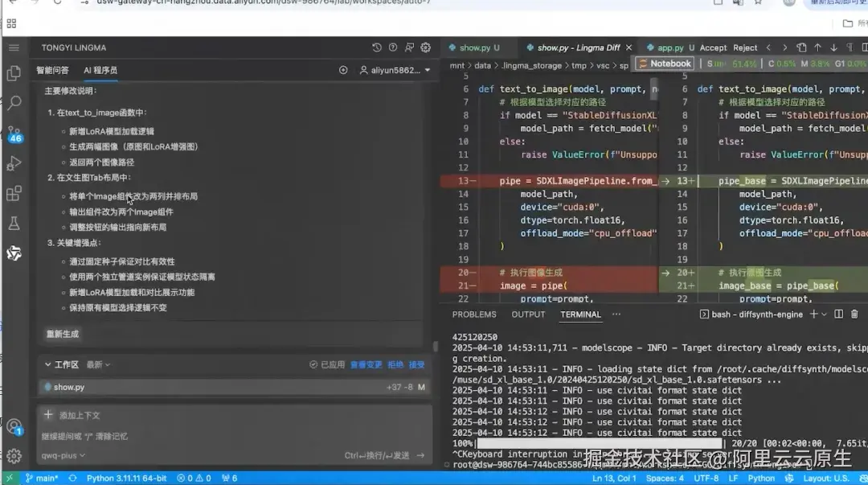Screen dimensions: 868x485
Task: Open remote window indicator in status bar
Action: tap(10, 479)
